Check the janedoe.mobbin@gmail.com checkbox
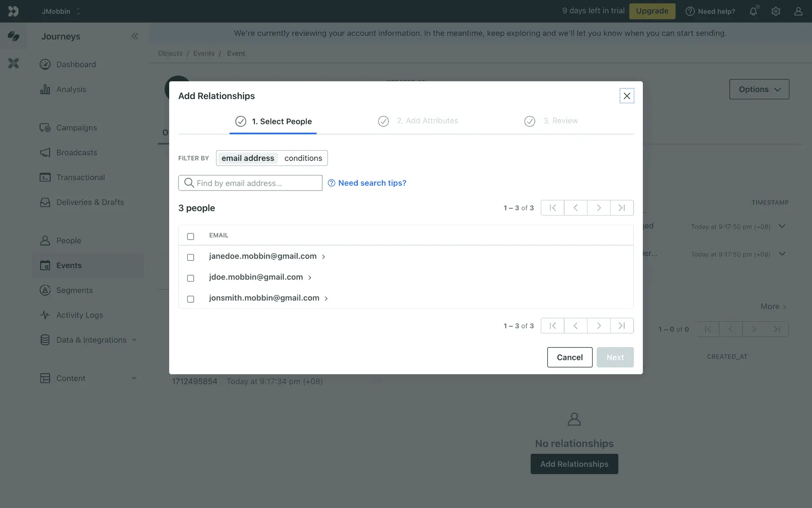Image resolution: width=812 pixels, height=508 pixels. pyautogui.click(x=191, y=257)
